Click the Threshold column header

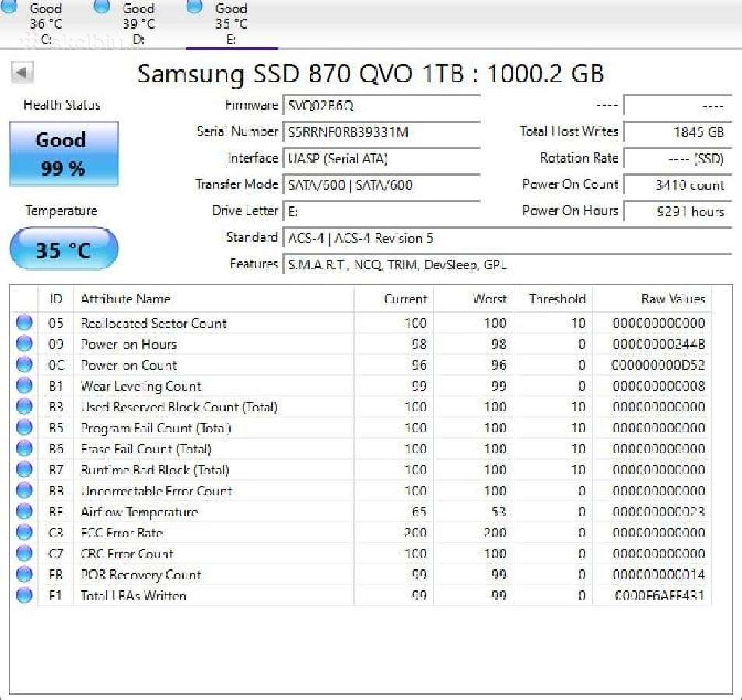552,299
